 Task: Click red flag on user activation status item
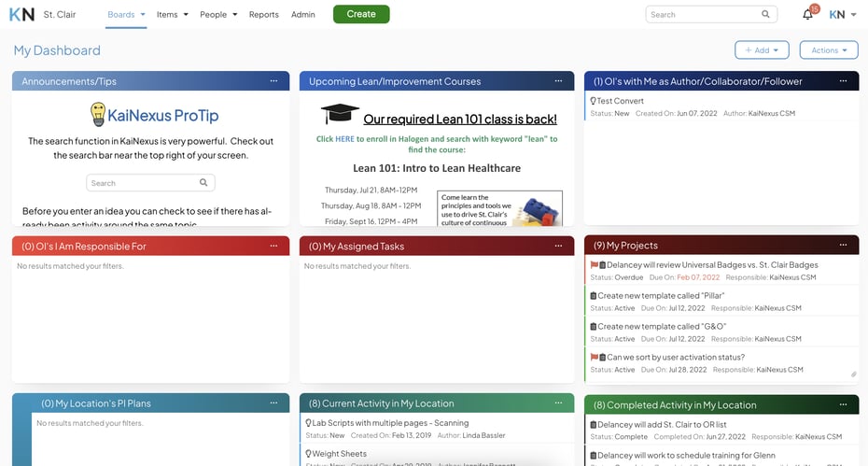coord(594,357)
